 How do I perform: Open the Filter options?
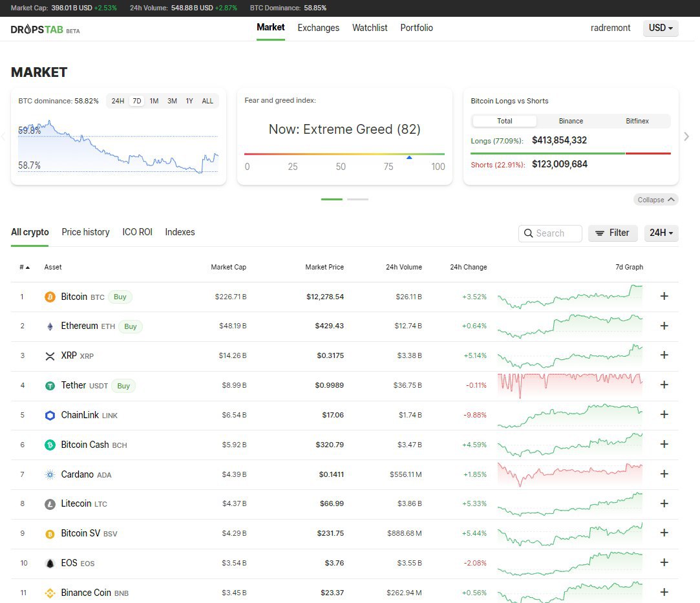[x=613, y=233]
